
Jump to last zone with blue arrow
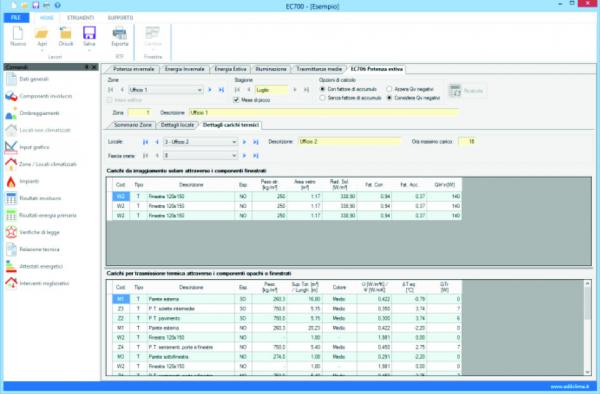221,90
